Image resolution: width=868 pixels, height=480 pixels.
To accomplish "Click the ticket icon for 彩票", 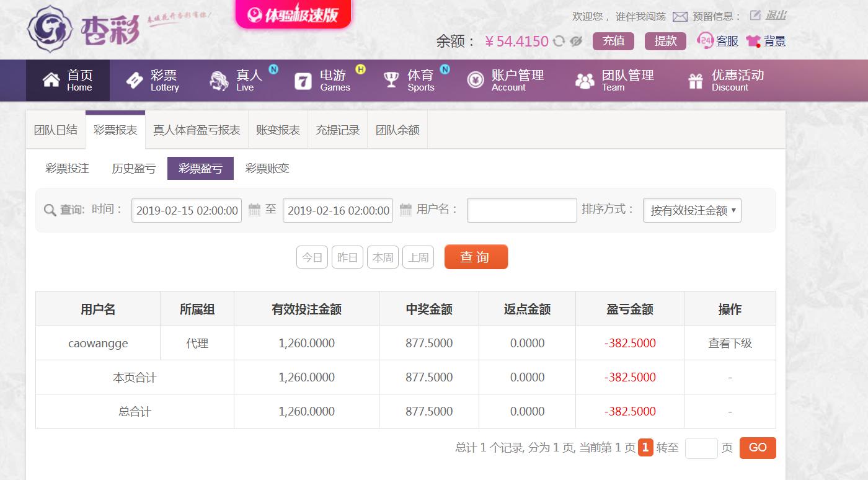I will click(135, 80).
